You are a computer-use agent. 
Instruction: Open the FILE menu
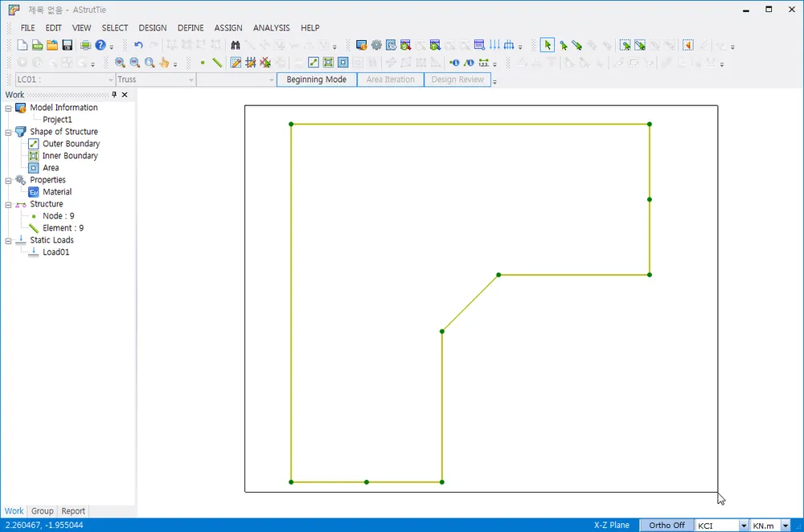point(27,27)
